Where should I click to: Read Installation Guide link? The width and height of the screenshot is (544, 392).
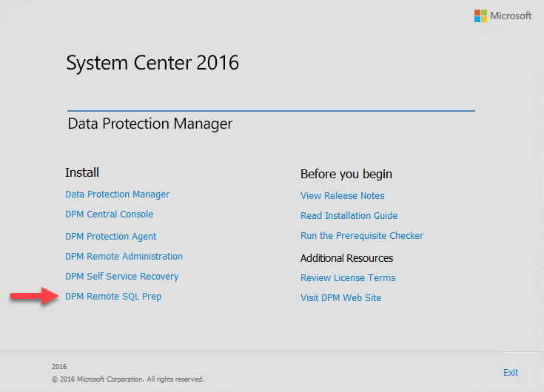[349, 215]
